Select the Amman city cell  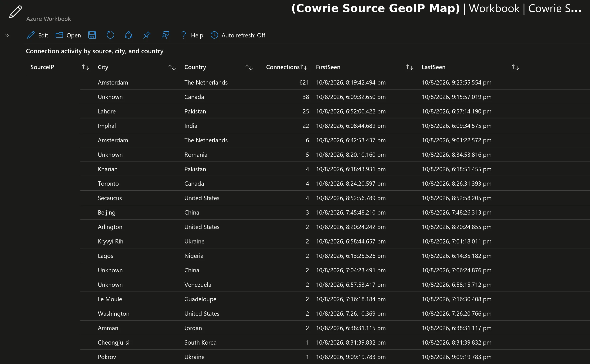(x=108, y=328)
